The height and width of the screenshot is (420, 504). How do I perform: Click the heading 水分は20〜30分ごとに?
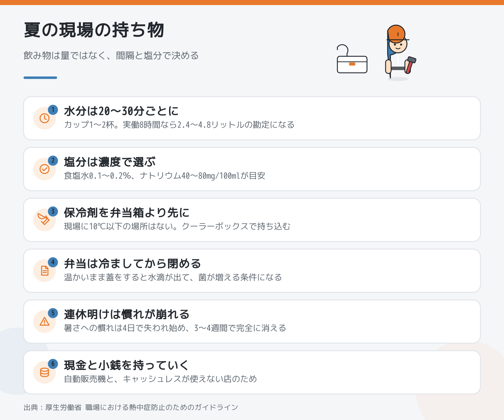tap(121, 111)
